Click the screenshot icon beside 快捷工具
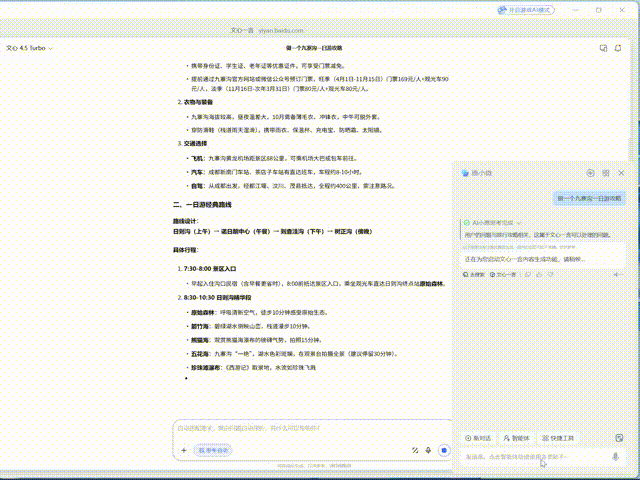This screenshot has width=640, height=480. tap(620, 438)
